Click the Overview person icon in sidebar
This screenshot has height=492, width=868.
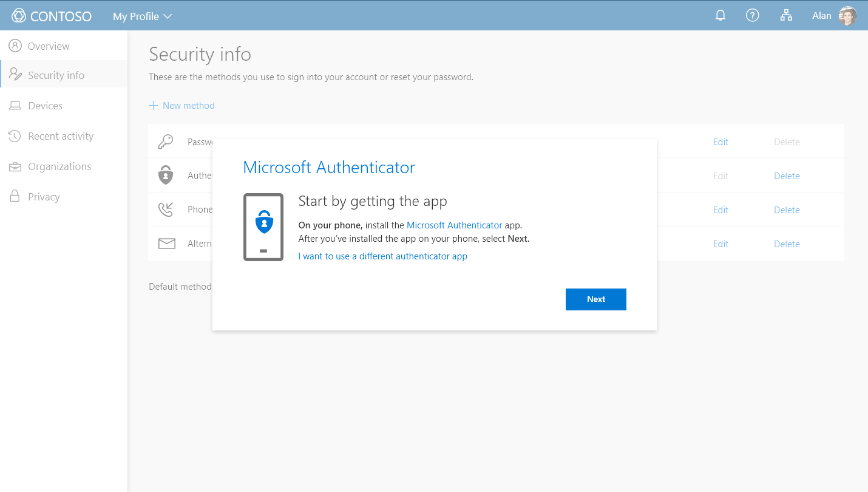(x=15, y=46)
